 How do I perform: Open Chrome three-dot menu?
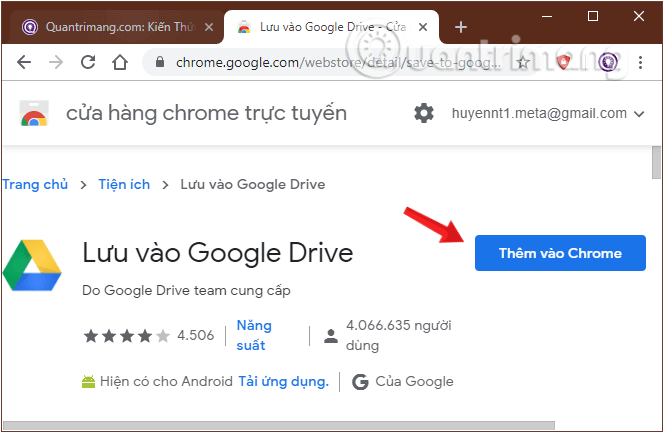click(640, 62)
